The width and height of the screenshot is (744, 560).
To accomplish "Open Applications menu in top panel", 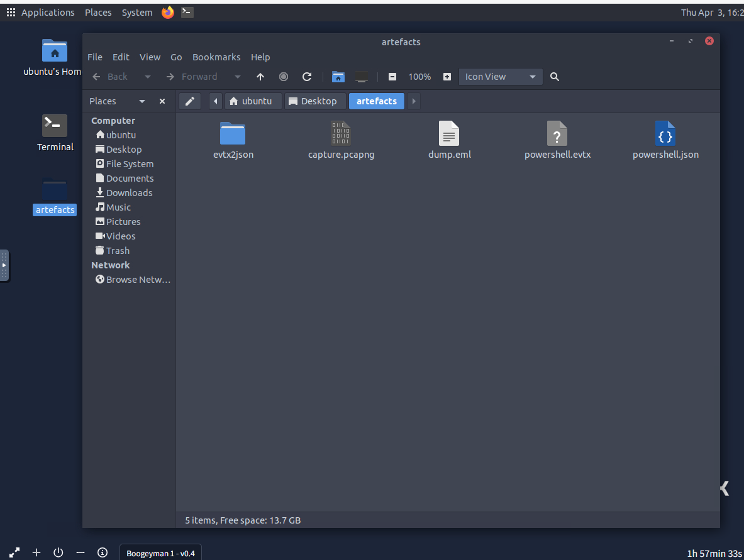I will pos(40,13).
